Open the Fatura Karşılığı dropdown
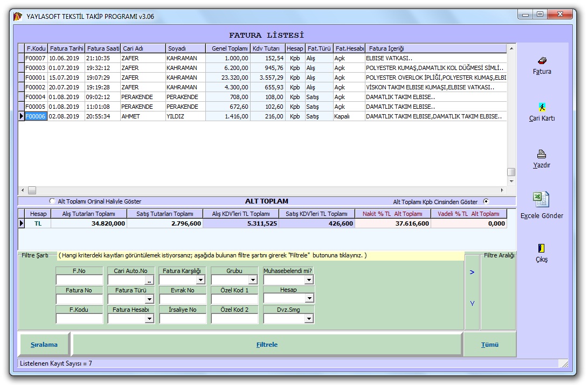Viewport: 588px width, 385px height. point(201,280)
